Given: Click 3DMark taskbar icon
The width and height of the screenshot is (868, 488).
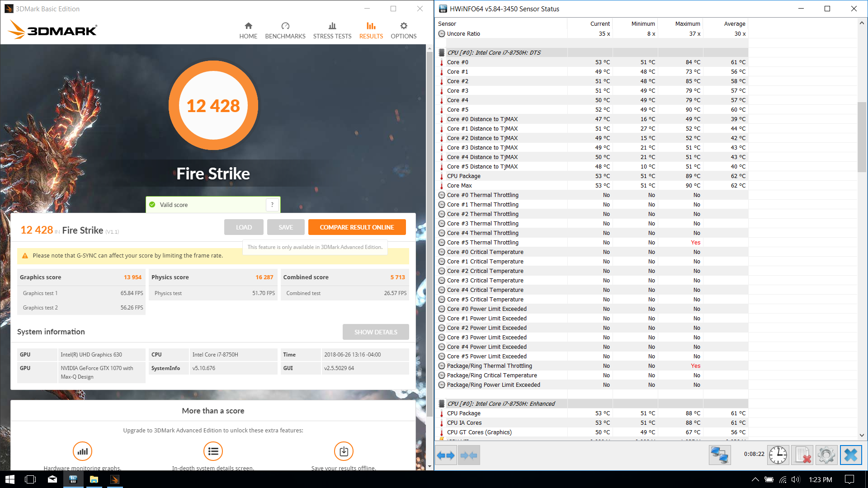Looking at the screenshot, I should (x=115, y=479).
